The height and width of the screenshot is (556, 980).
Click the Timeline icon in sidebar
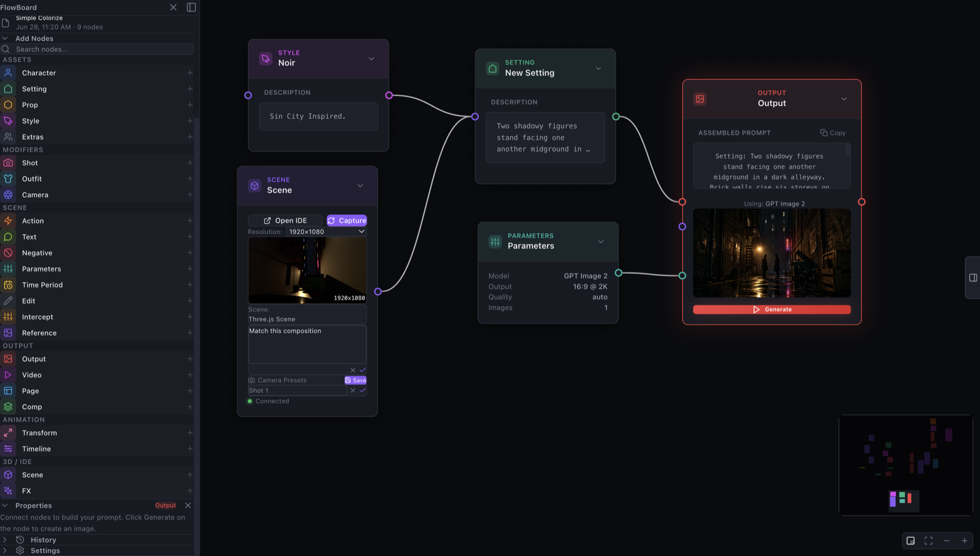[8, 449]
